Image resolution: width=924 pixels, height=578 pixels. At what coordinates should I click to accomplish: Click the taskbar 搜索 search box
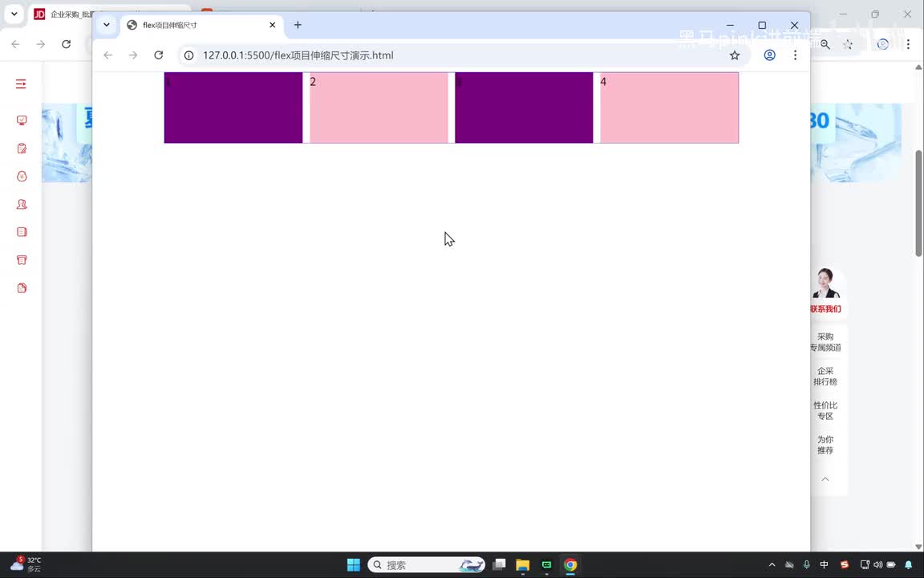click(426, 565)
